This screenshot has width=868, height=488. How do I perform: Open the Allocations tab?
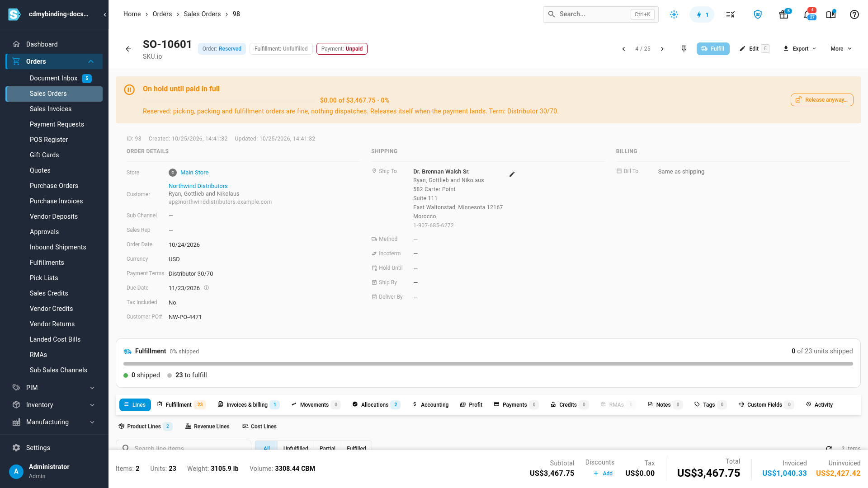(x=376, y=405)
